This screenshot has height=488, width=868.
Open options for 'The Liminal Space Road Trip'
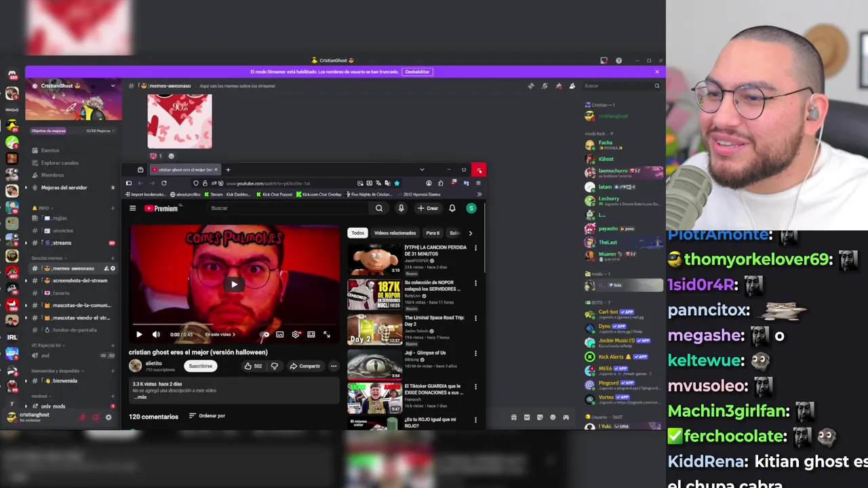(x=475, y=318)
